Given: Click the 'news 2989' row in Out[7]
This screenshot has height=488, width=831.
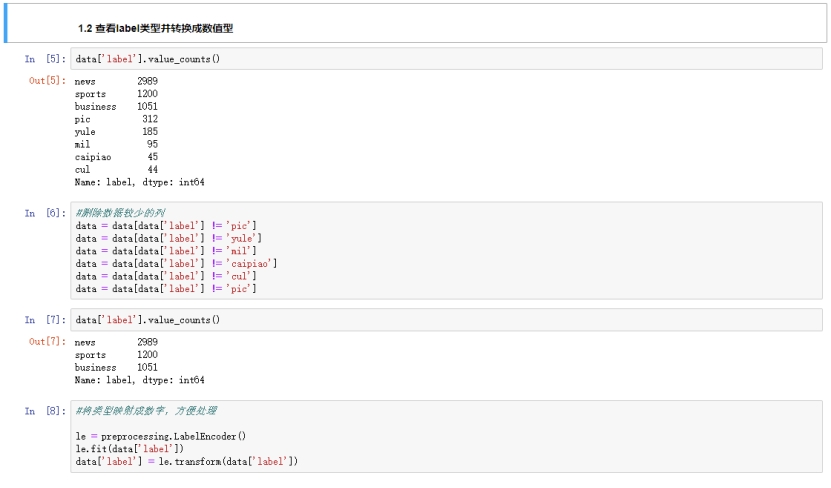Looking at the screenshot, I should (x=116, y=342).
